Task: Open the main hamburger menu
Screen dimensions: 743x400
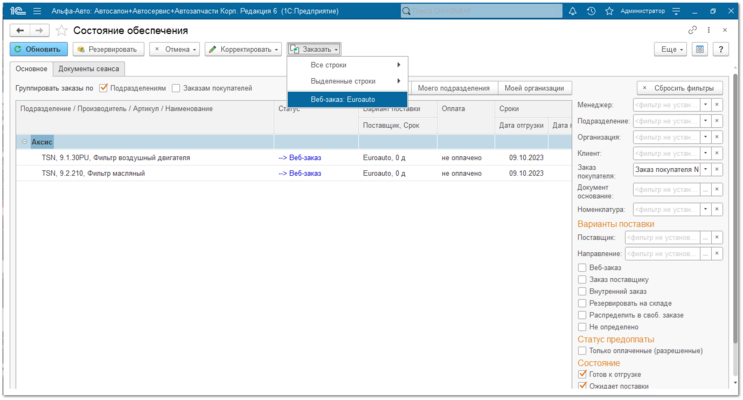Action: pyautogui.click(x=37, y=11)
